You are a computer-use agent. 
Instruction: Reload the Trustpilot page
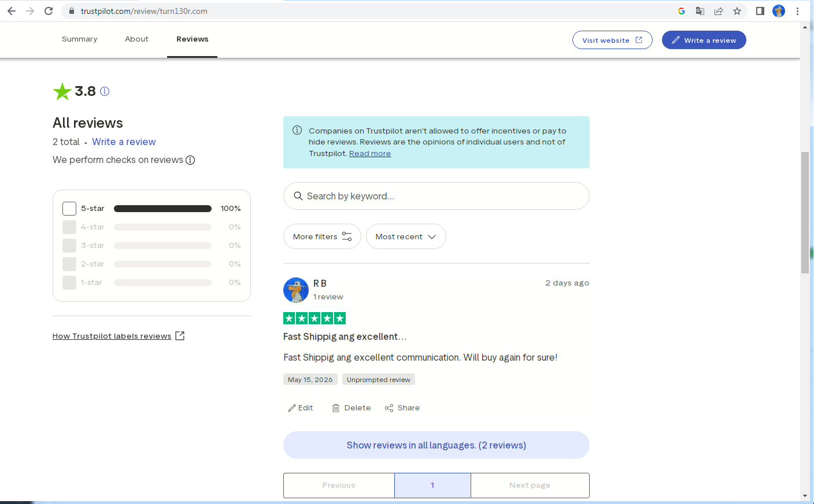[49, 11]
